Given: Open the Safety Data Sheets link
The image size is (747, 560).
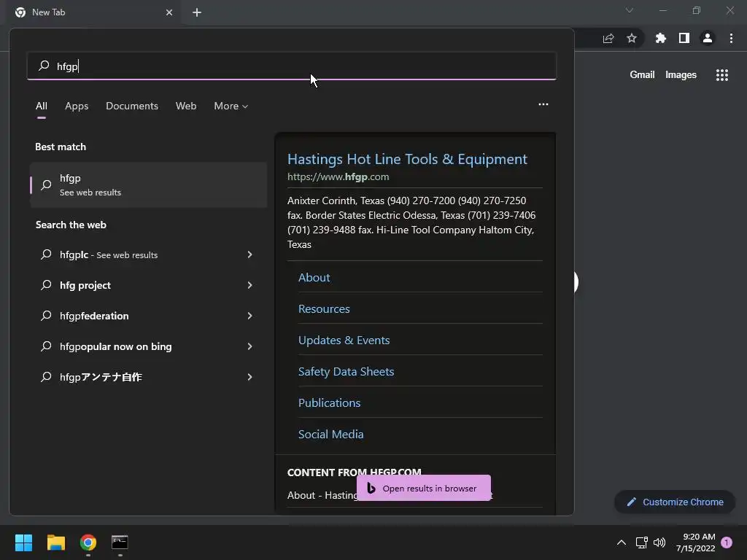Looking at the screenshot, I should 347,371.
